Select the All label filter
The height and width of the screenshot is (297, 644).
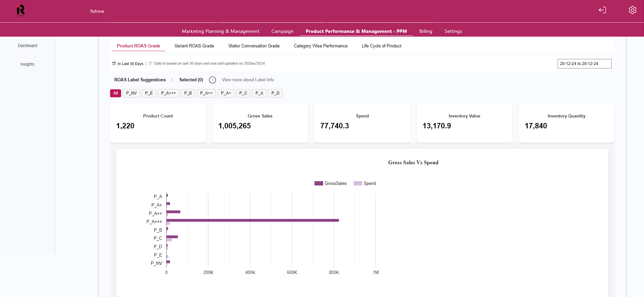(116, 93)
